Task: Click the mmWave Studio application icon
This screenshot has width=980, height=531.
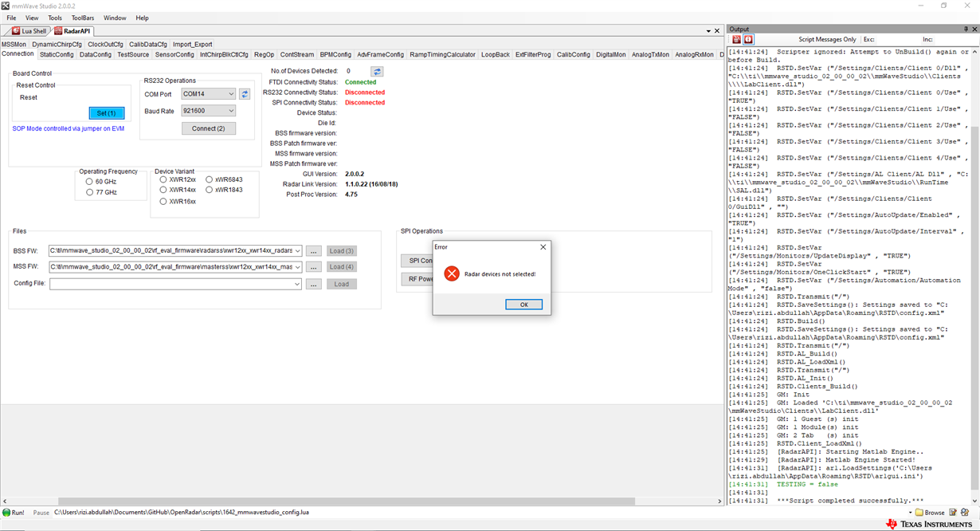Action: pos(6,6)
